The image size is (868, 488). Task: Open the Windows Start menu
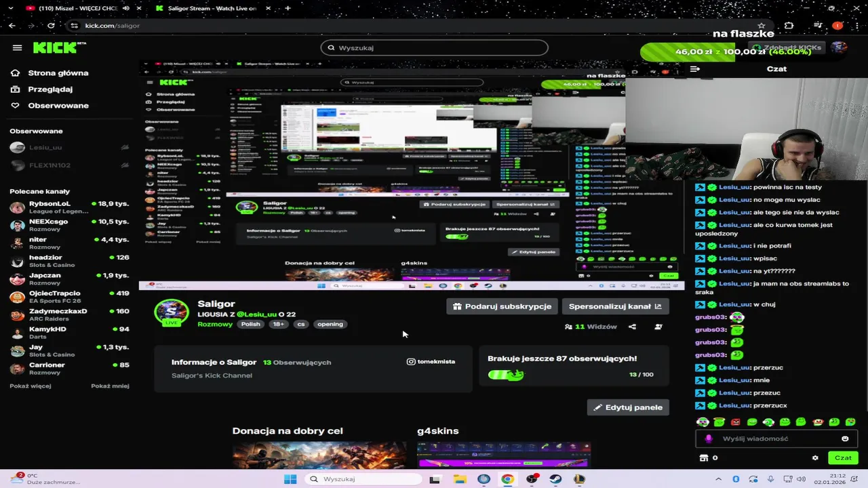click(290, 479)
